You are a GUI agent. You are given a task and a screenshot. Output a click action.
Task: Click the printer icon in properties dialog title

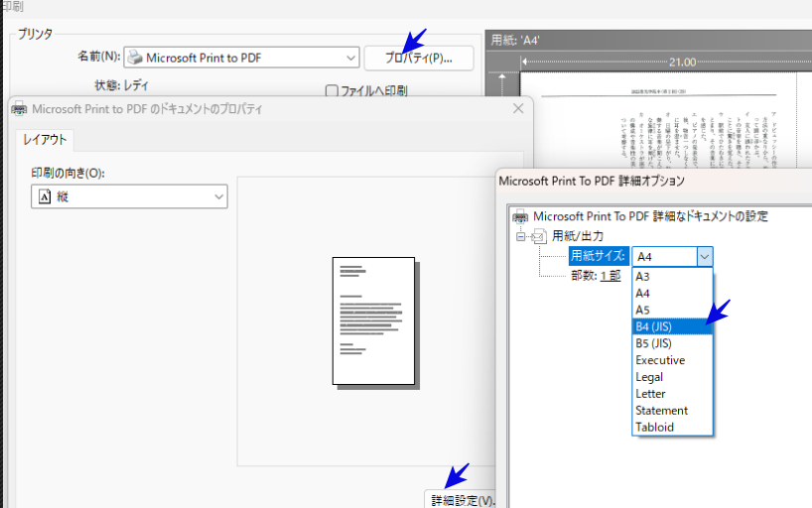pos(19,109)
